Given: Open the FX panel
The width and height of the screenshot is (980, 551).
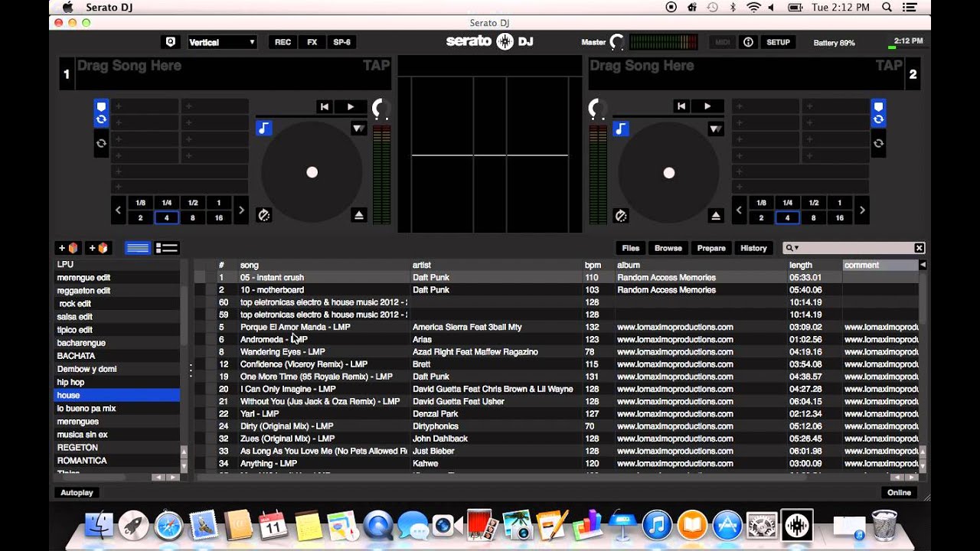Looking at the screenshot, I should tap(312, 42).
